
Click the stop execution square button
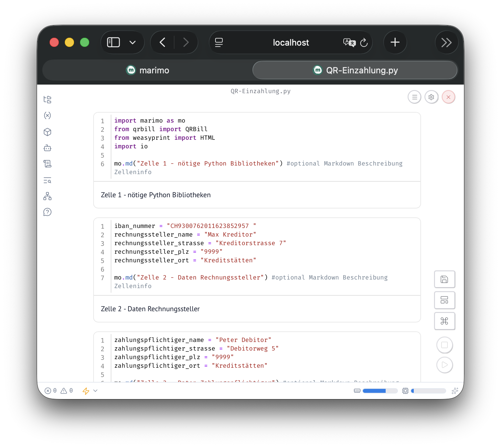pyautogui.click(x=444, y=345)
